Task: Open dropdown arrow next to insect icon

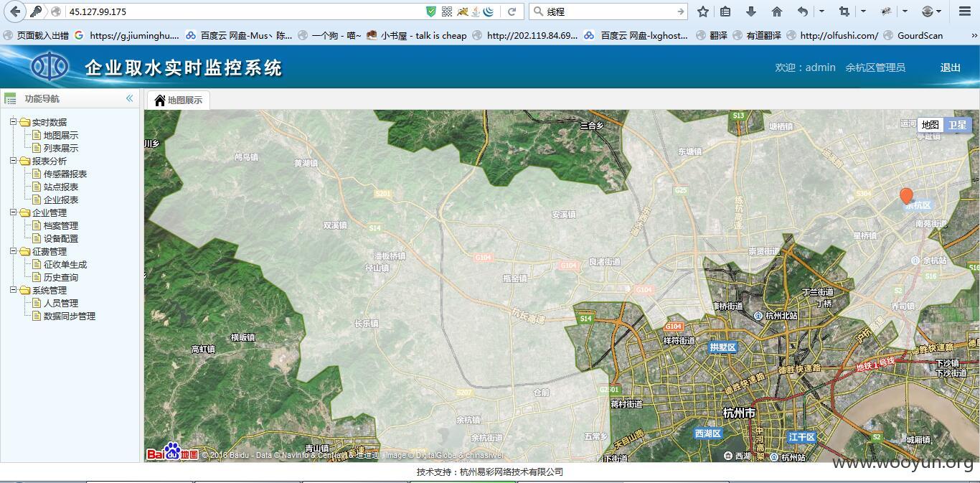Action: click(905, 11)
